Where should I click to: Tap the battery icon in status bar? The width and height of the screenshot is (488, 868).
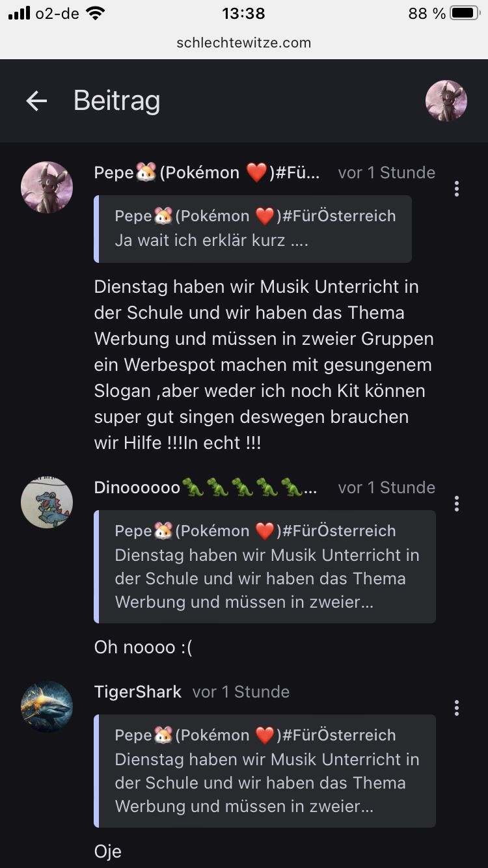pos(465,13)
